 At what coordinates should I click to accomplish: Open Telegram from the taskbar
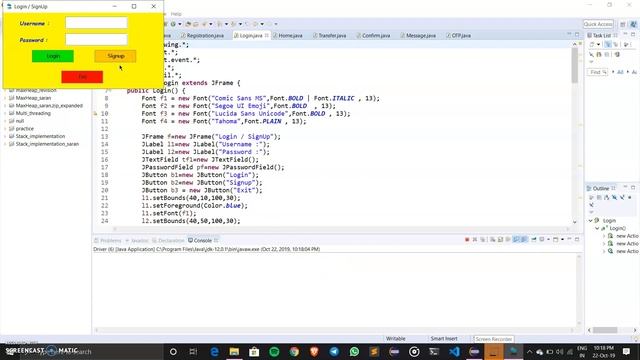point(334,351)
